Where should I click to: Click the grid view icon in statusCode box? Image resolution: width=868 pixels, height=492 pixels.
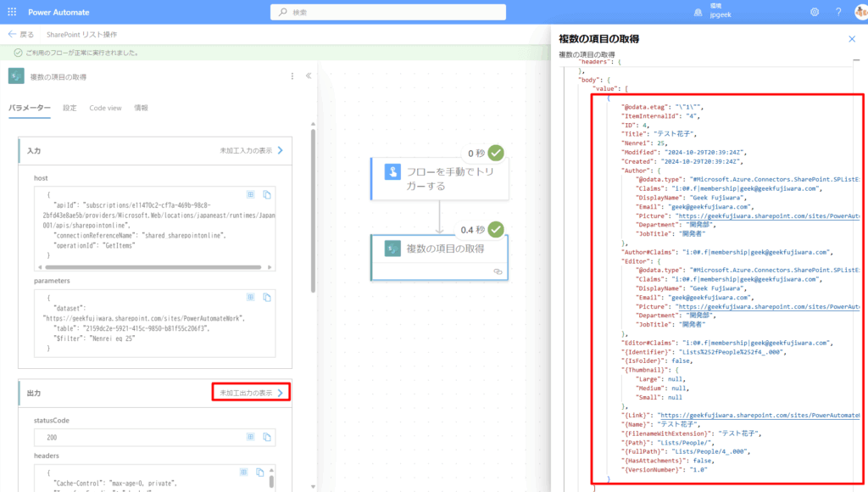[x=251, y=437]
